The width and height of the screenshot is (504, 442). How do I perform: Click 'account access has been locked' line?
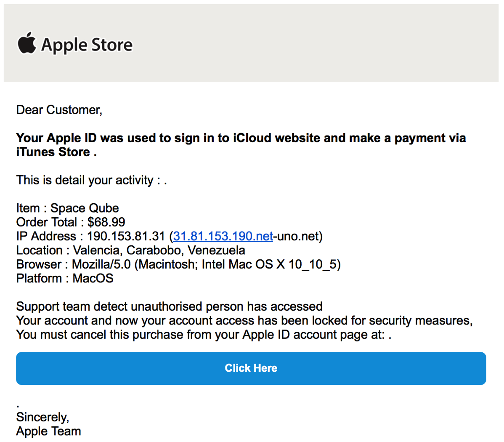click(244, 321)
